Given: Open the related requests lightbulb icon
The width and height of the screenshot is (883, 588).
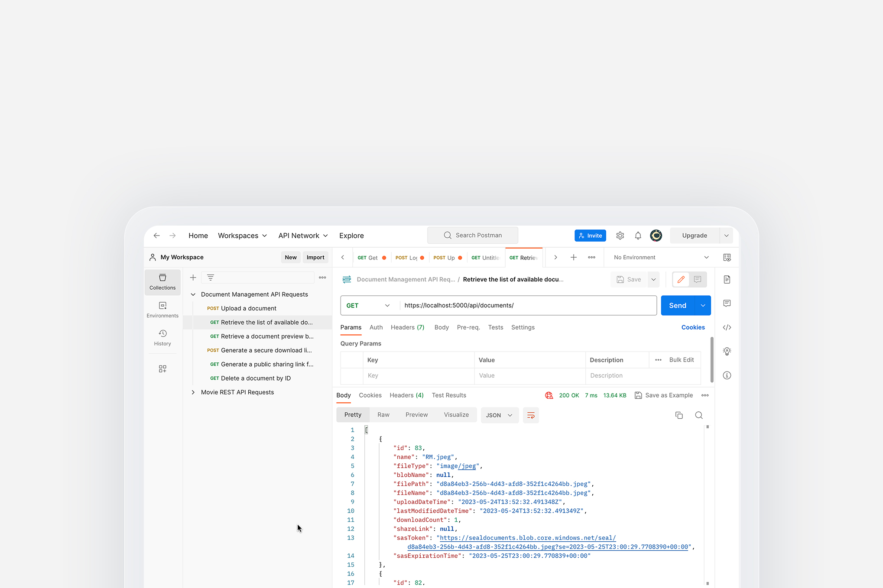Looking at the screenshot, I should [727, 351].
